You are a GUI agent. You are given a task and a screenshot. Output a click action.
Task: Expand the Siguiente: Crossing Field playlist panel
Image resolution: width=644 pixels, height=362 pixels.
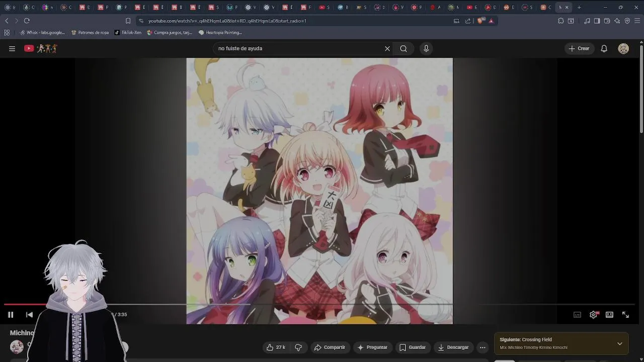[x=620, y=343]
